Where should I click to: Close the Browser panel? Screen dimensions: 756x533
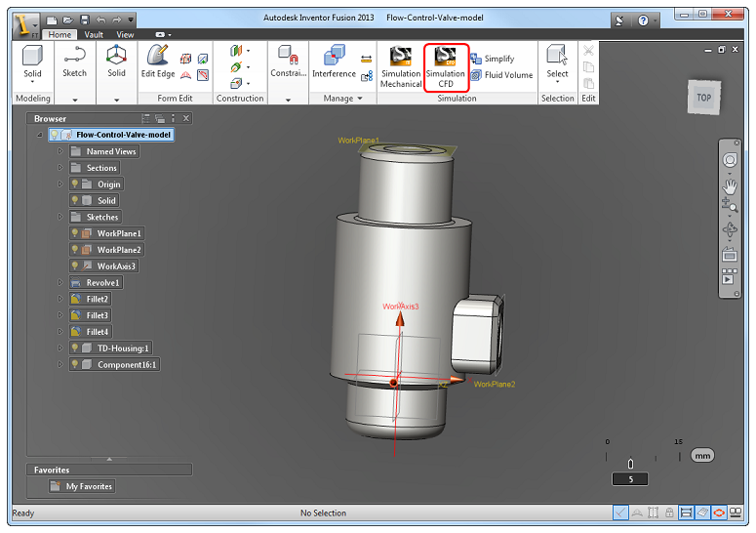click(186, 118)
